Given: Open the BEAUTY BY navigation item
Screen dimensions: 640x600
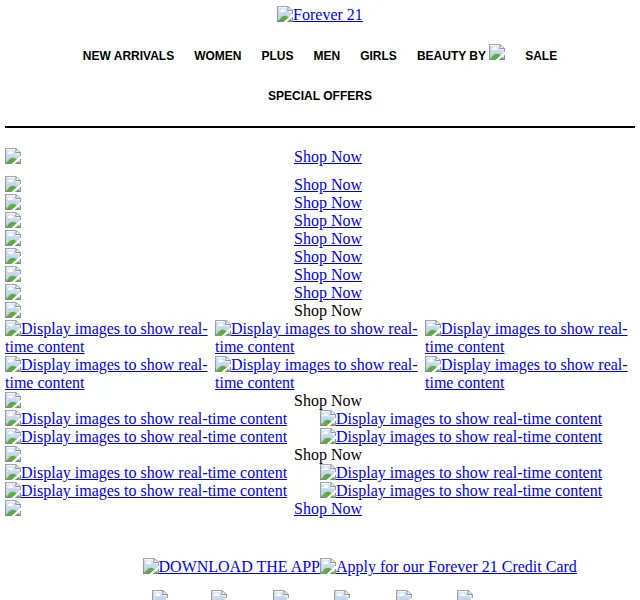Looking at the screenshot, I should (451, 56).
